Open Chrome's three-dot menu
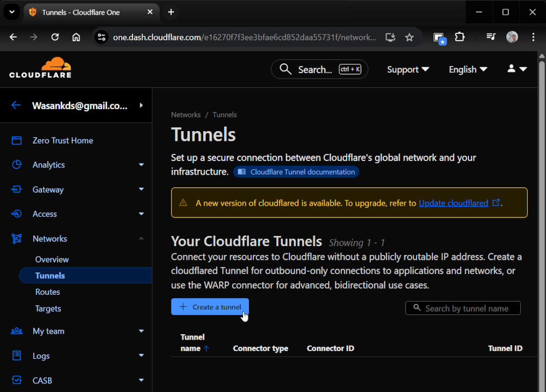Viewport: 546px width, 392px height. tap(533, 37)
